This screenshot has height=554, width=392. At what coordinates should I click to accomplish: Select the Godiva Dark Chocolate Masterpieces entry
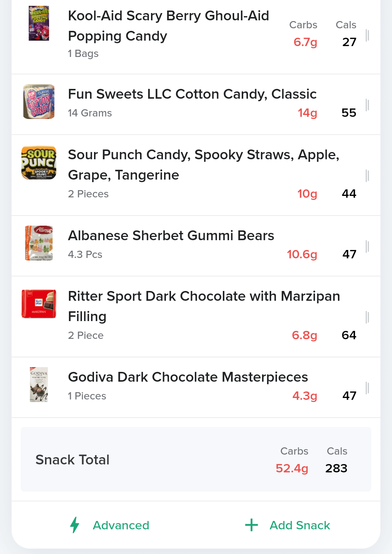pos(196,387)
